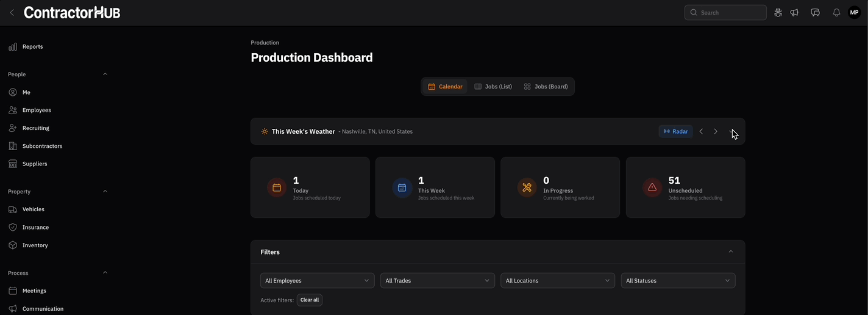
Task: Collapse the Filters panel chevron
Action: click(x=731, y=252)
